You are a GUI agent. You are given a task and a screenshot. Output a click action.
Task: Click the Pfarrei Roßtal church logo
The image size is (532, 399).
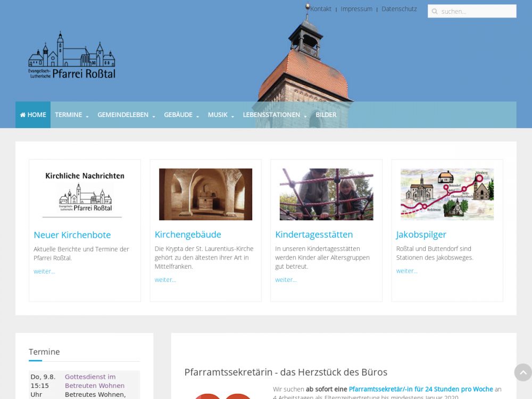(x=72, y=56)
